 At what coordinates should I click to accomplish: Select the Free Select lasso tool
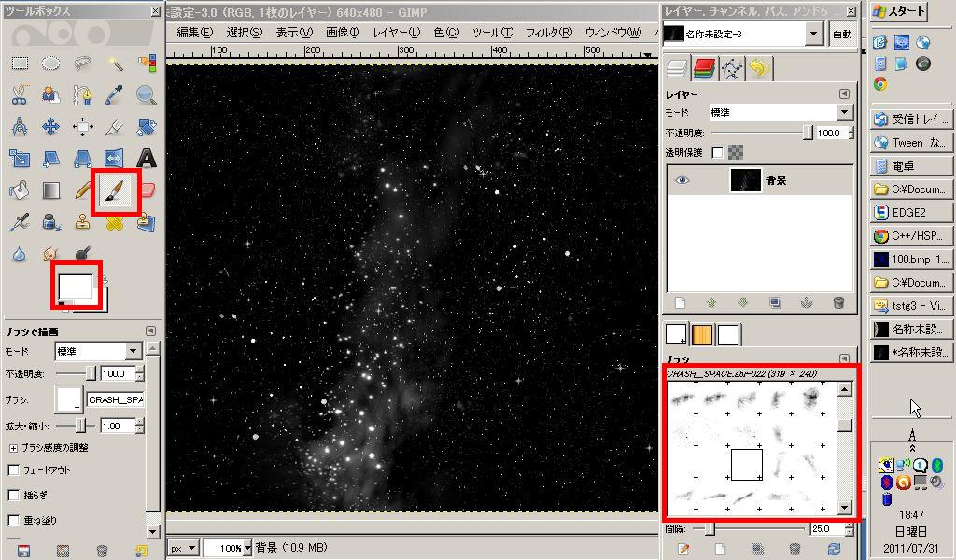pyautogui.click(x=83, y=63)
